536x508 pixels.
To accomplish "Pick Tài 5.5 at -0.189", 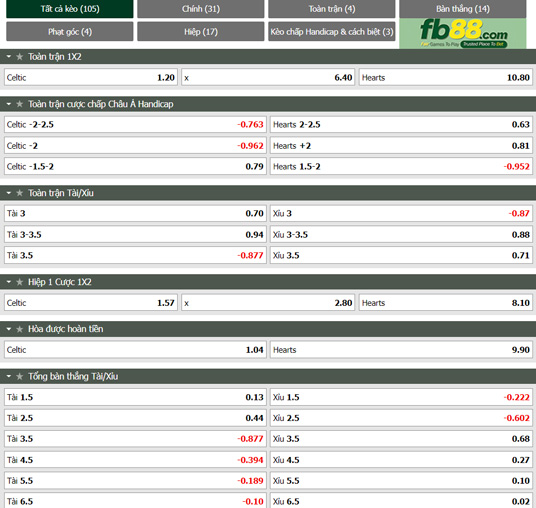I will [135, 481].
